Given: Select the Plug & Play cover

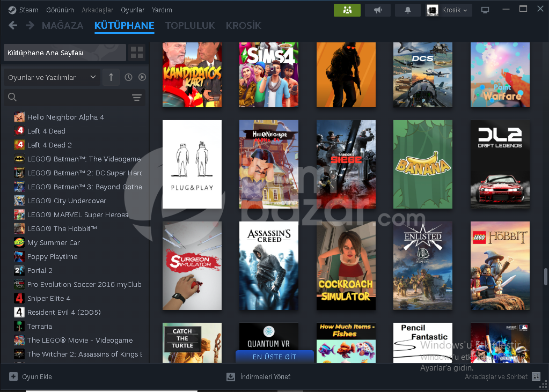Looking at the screenshot, I should click(x=192, y=164).
